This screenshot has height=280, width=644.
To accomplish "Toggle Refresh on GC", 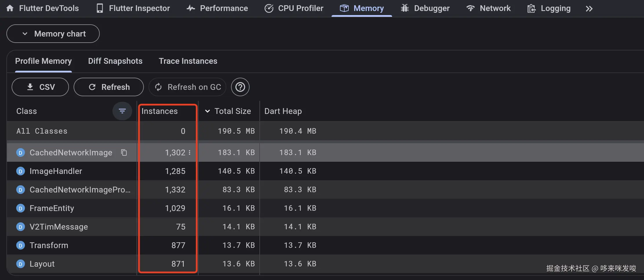I will tap(188, 87).
